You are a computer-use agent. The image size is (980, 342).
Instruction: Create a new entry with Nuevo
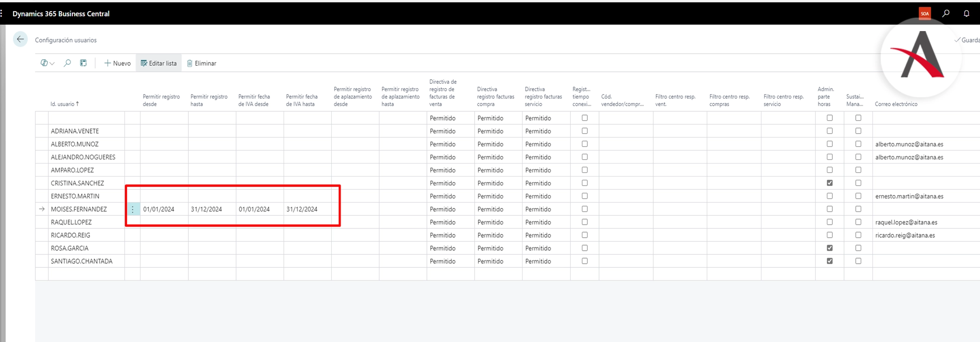point(117,63)
